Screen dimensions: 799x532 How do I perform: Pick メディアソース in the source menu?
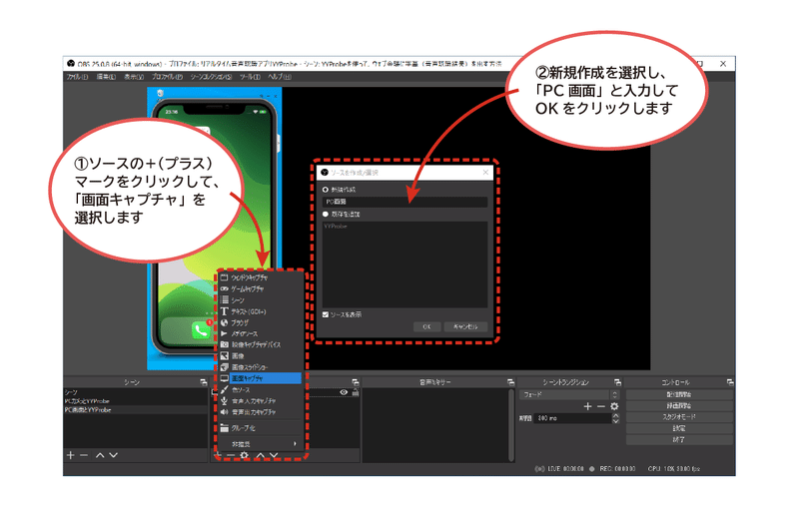point(260,333)
